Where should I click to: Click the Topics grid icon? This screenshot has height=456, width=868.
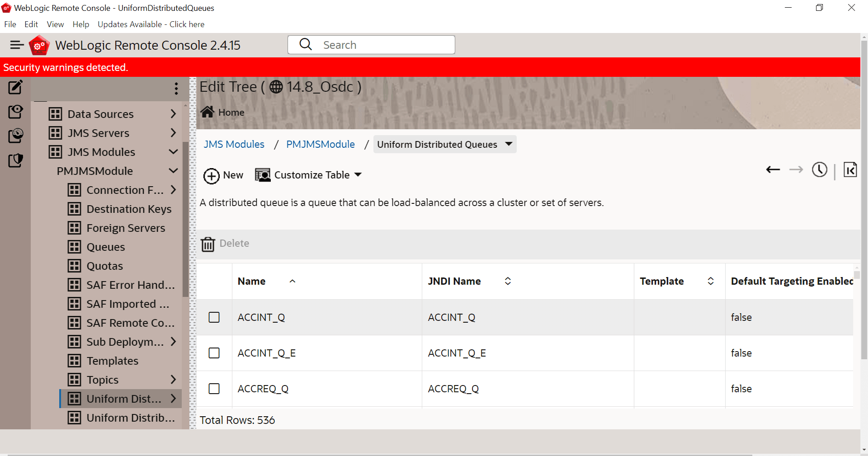(x=75, y=380)
